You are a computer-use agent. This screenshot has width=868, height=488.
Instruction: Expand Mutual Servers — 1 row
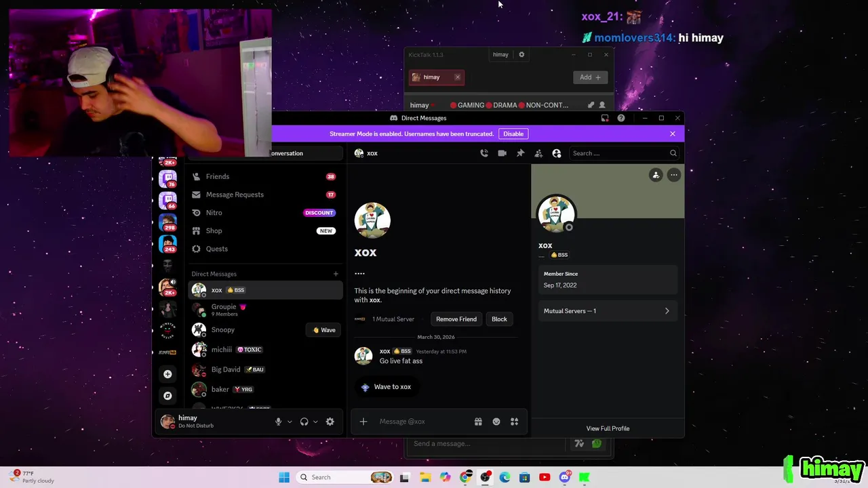[x=607, y=311]
